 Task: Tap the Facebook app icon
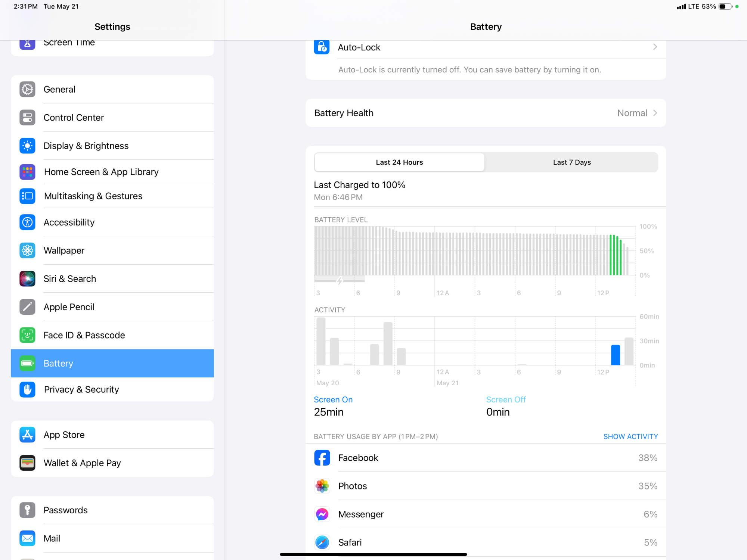(x=322, y=458)
